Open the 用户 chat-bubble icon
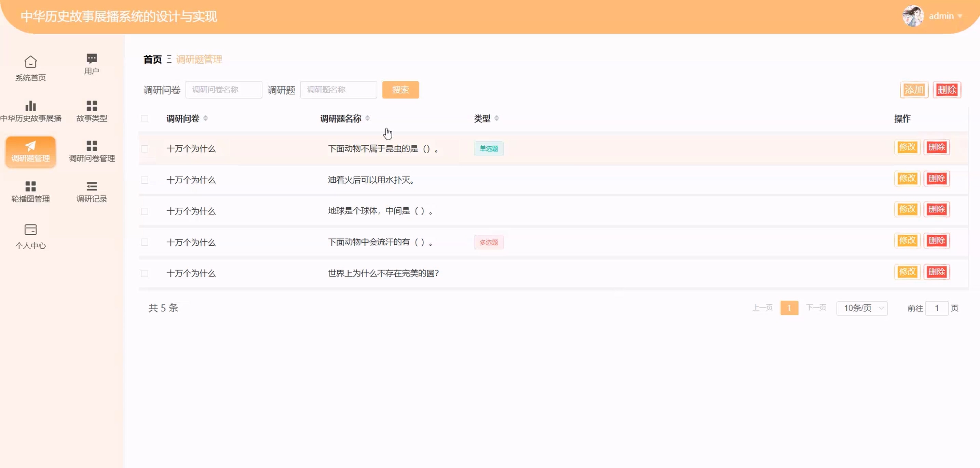This screenshot has width=980, height=468. point(92,58)
